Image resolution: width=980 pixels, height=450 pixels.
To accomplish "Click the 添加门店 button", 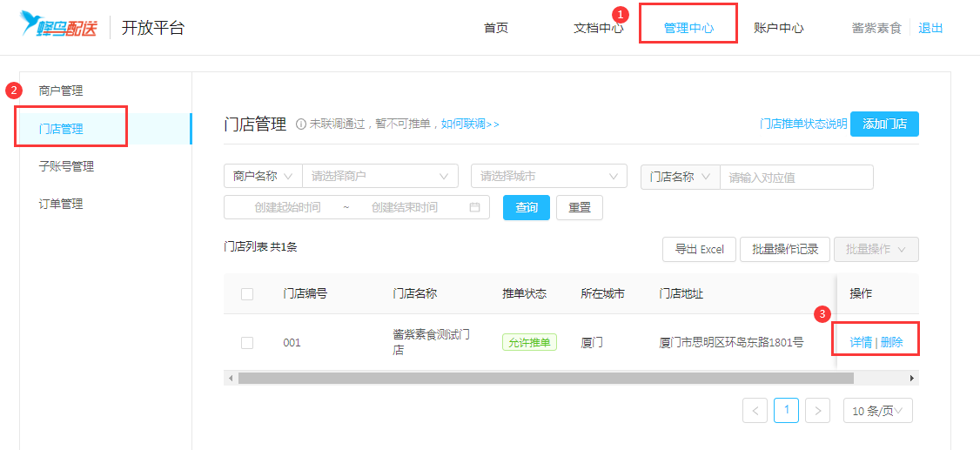I will 884,124.
